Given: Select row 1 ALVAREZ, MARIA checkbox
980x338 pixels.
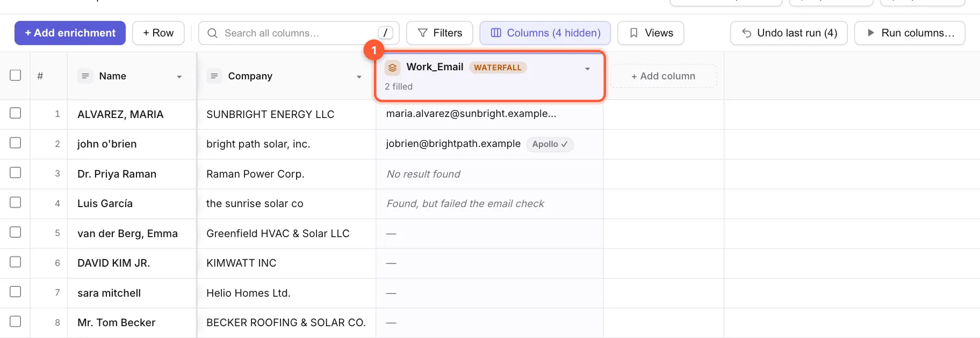Looking at the screenshot, I should [16, 113].
